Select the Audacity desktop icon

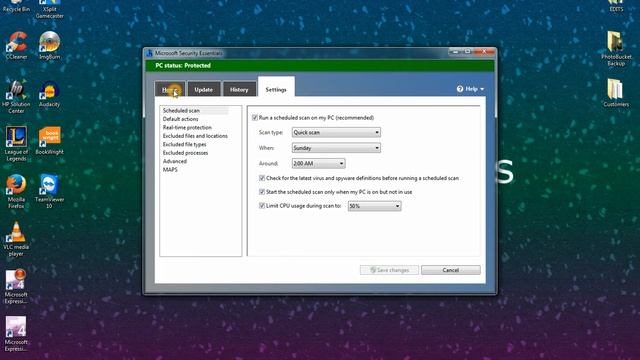49,93
